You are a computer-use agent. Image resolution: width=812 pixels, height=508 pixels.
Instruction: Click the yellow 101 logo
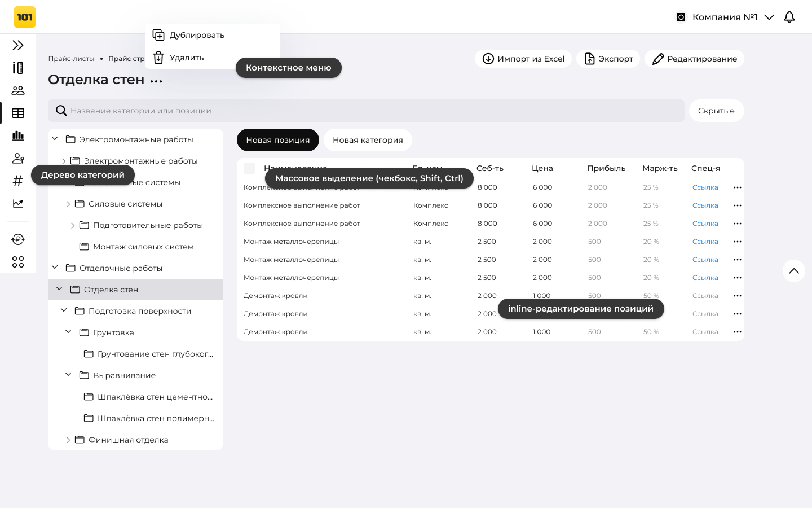[25, 17]
